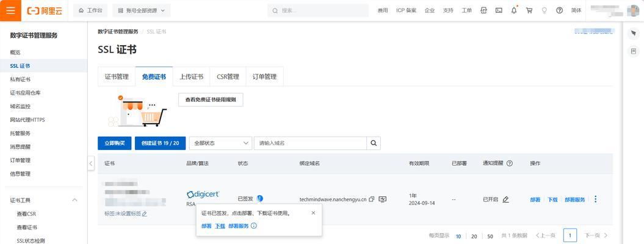Open the CSR管理 tab
Image resolution: width=644 pixels, height=244 pixels.
click(228, 77)
